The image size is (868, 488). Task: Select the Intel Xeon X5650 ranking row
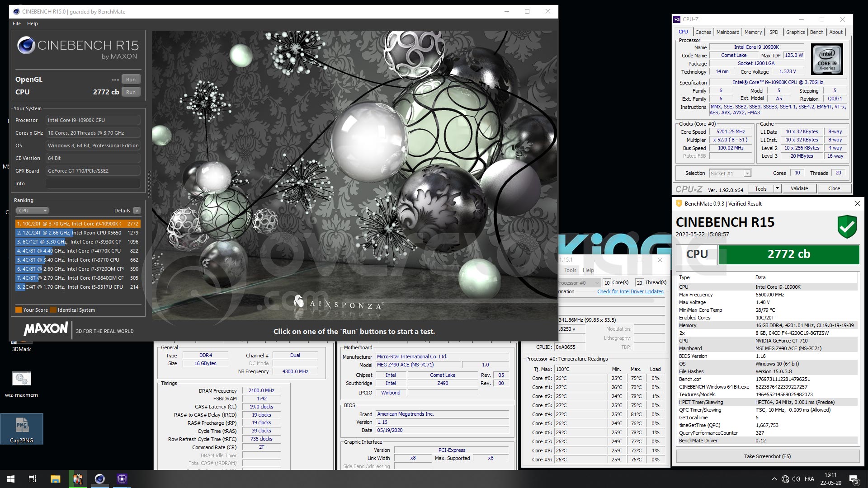click(78, 233)
